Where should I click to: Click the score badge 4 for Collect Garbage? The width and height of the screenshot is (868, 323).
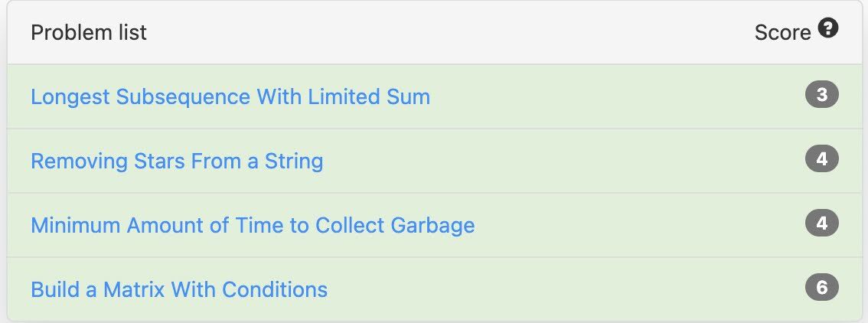[822, 223]
